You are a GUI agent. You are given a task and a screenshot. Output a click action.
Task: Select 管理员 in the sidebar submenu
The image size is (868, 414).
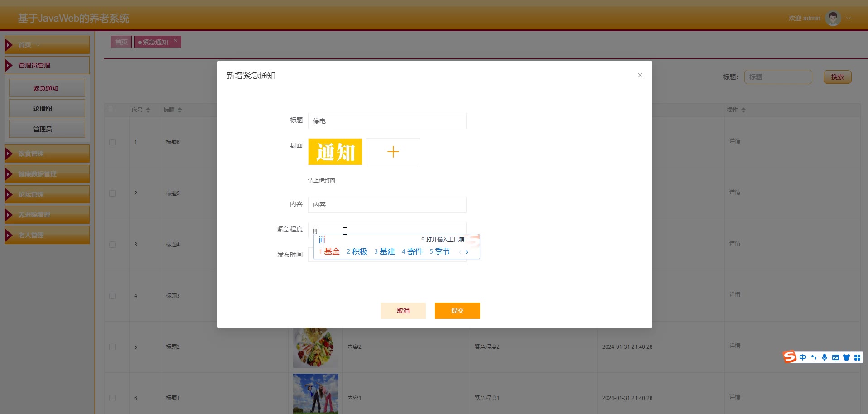(47, 129)
